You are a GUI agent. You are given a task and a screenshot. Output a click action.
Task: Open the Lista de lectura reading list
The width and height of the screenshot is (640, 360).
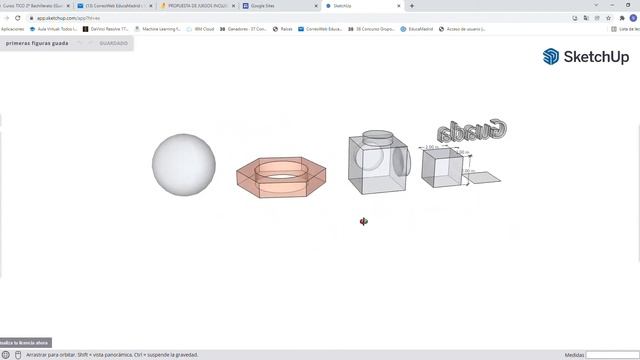(x=625, y=29)
